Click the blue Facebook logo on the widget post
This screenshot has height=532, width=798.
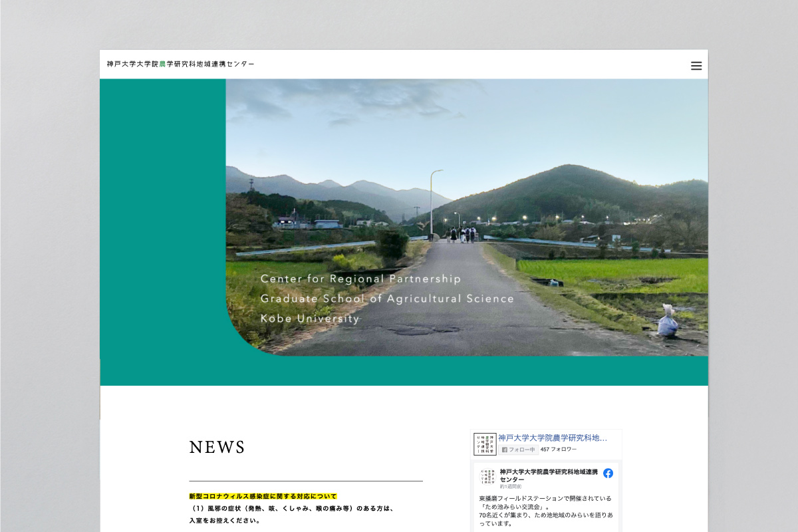pos(608,473)
